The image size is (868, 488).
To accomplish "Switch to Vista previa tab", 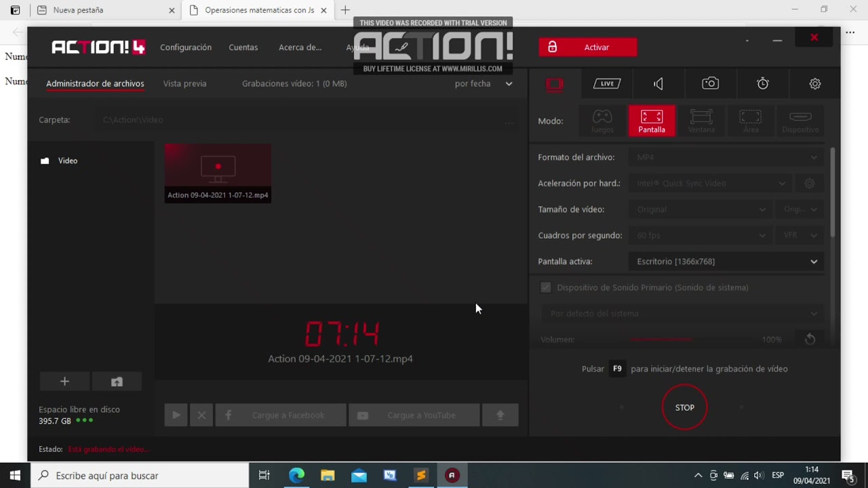I will [184, 83].
